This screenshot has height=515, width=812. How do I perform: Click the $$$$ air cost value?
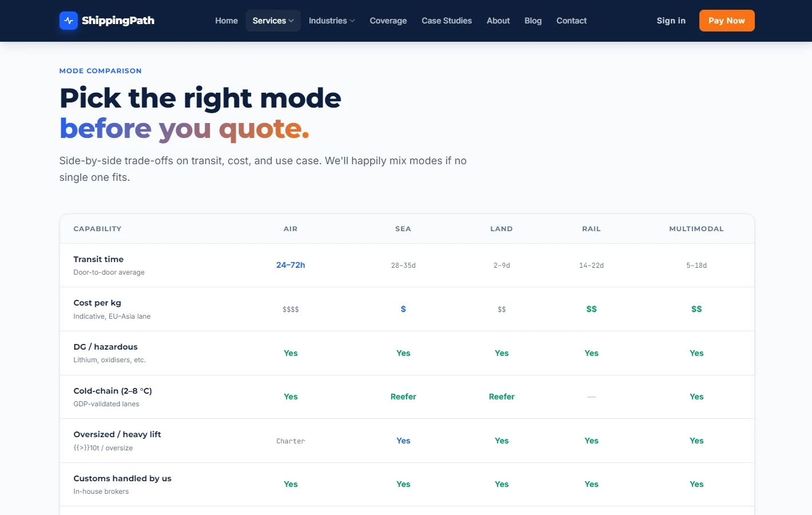pos(290,310)
